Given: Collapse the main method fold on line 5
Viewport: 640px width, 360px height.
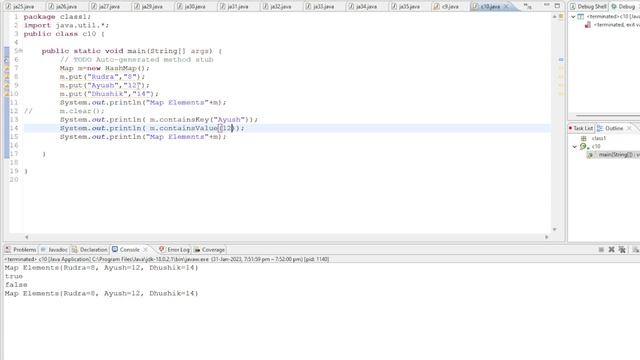Looking at the screenshot, I should click(x=21, y=51).
